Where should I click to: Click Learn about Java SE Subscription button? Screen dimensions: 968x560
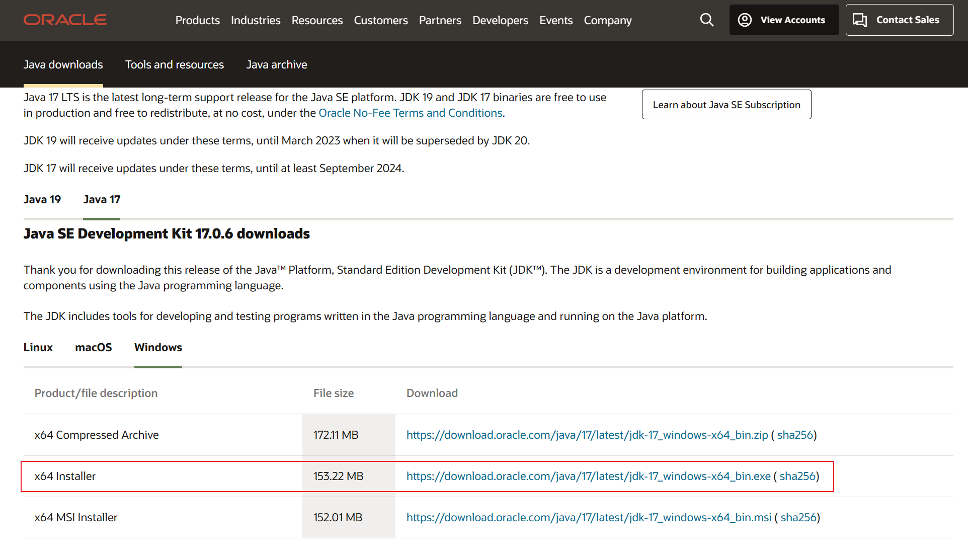tap(726, 105)
